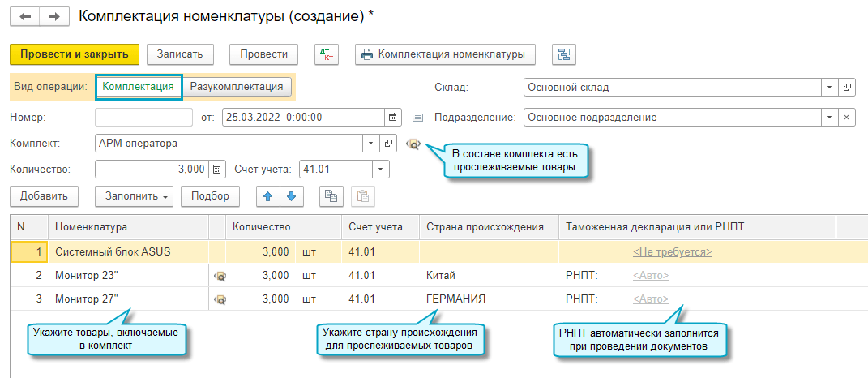Open the Счет учета dropdown
This screenshot has width=868, height=378.
[x=381, y=170]
